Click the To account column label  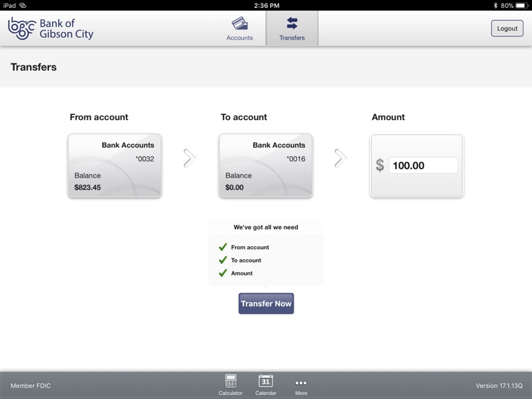244,117
